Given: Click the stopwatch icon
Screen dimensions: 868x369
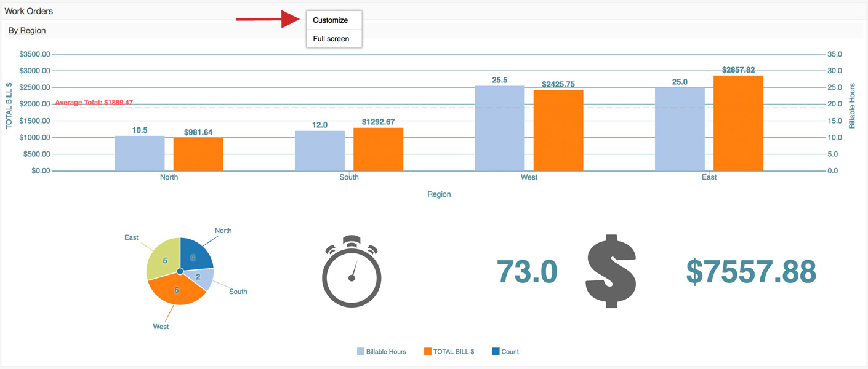Looking at the screenshot, I should [x=352, y=271].
